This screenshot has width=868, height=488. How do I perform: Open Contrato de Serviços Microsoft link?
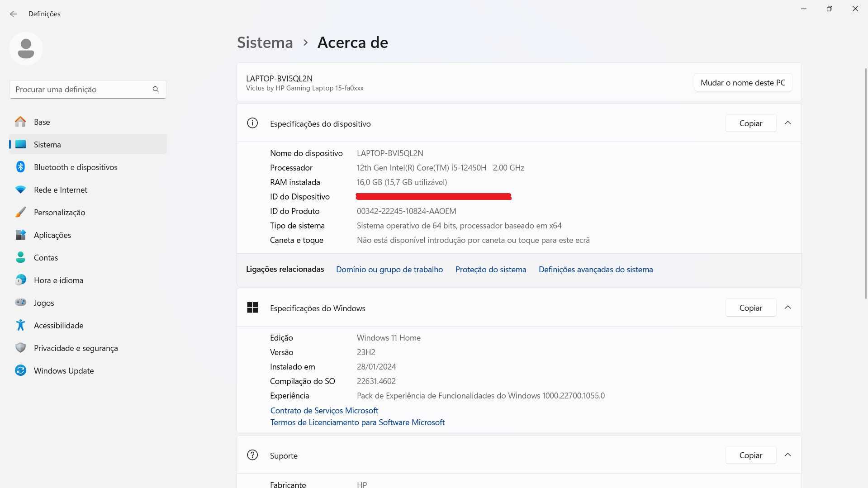tap(324, 410)
